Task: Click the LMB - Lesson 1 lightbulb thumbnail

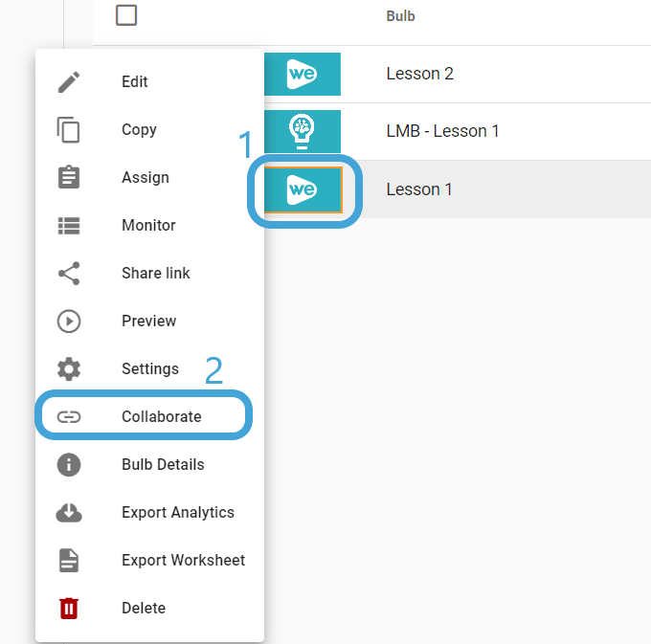Action: 303,131
